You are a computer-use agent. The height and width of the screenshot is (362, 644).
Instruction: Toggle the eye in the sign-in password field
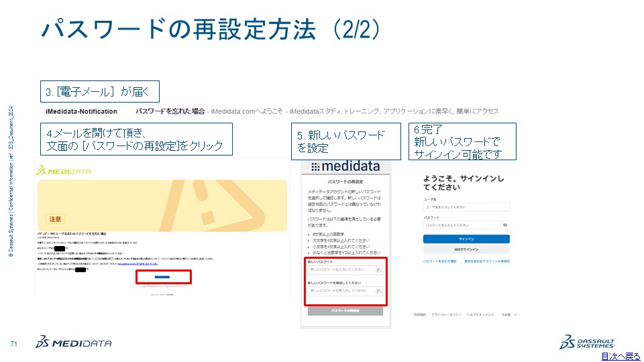(x=504, y=225)
